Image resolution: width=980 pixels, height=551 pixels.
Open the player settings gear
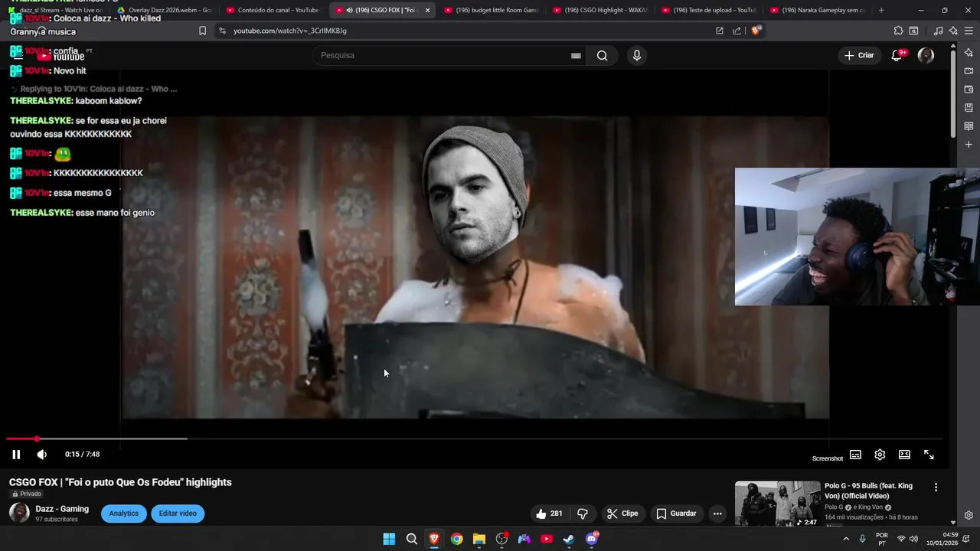pyautogui.click(x=880, y=455)
